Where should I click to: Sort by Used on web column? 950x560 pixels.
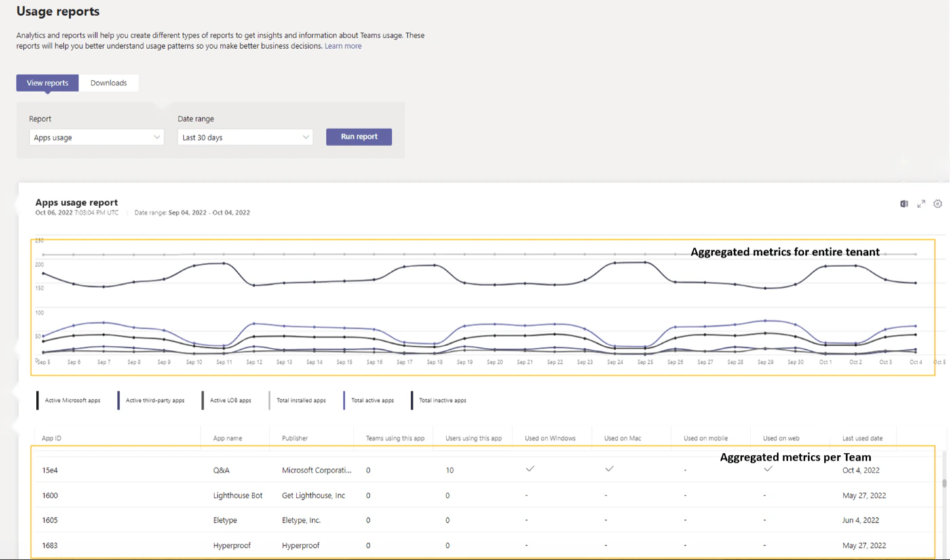point(781,439)
